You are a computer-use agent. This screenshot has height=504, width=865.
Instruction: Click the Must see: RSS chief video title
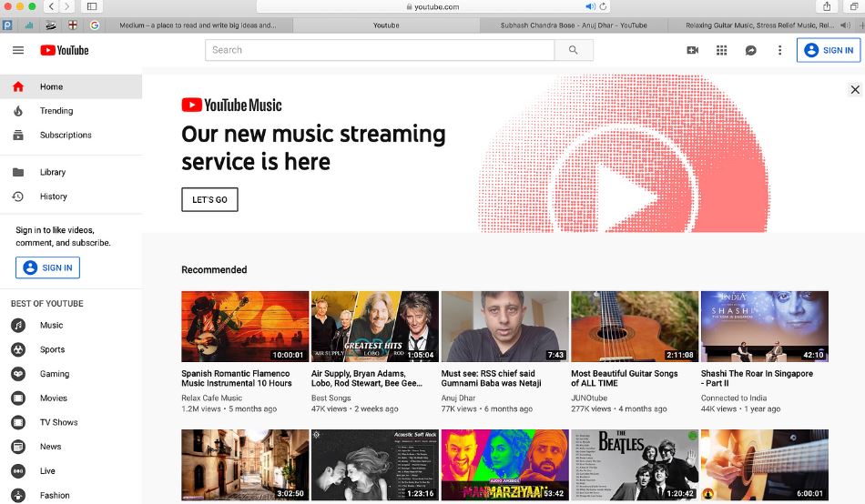coord(491,378)
